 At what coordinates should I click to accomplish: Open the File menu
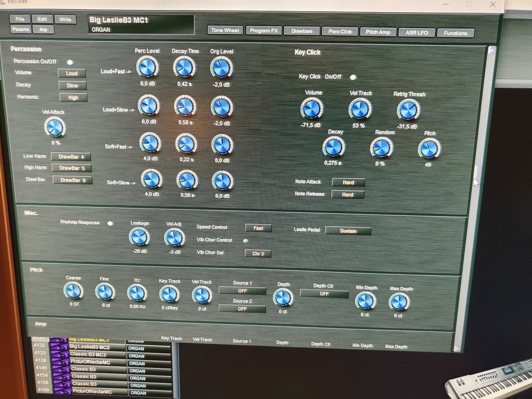click(20, 19)
